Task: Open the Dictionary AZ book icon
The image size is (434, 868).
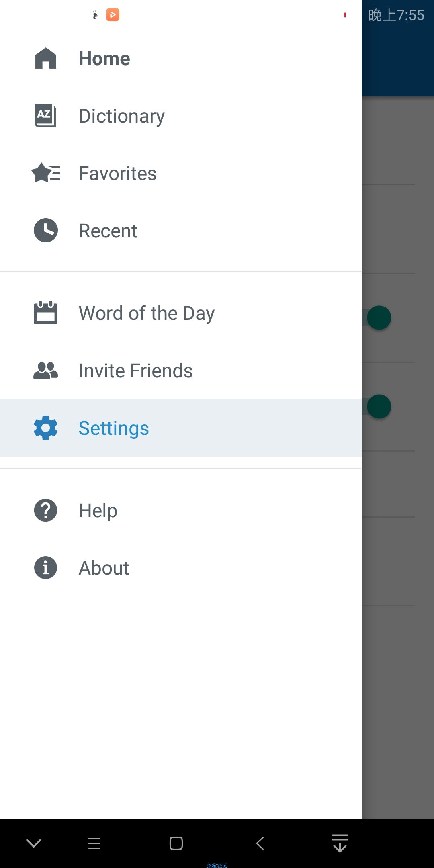Action: point(45,116)
